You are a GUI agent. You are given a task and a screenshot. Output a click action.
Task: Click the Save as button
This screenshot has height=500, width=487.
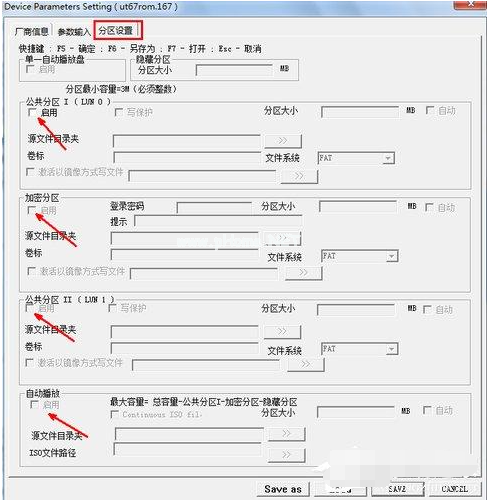(283, 489)
